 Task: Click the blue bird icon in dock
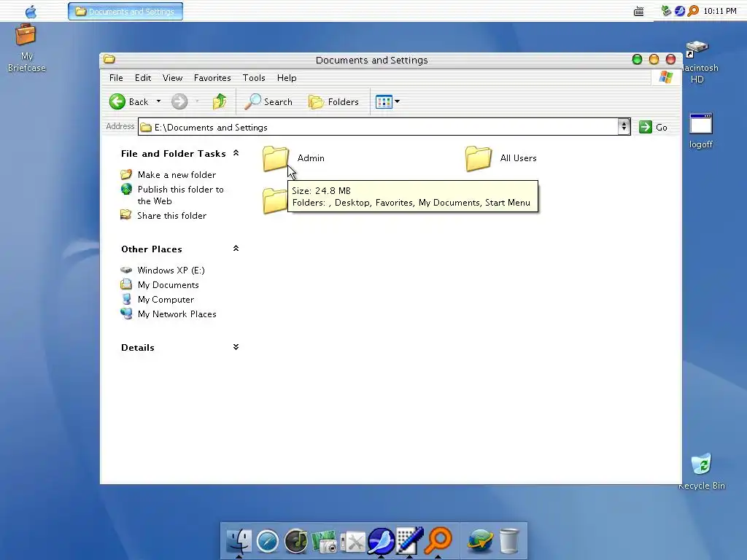coord(381,541)
